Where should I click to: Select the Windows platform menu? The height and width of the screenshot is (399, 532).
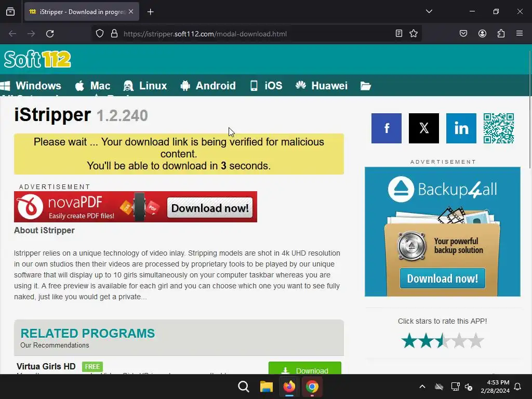[x=31, y=86]
